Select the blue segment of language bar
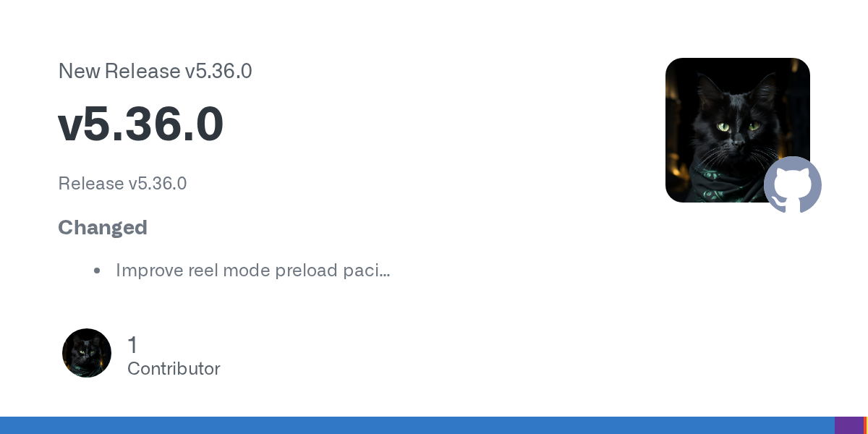868x434 pixels. [x=417, y=425]
